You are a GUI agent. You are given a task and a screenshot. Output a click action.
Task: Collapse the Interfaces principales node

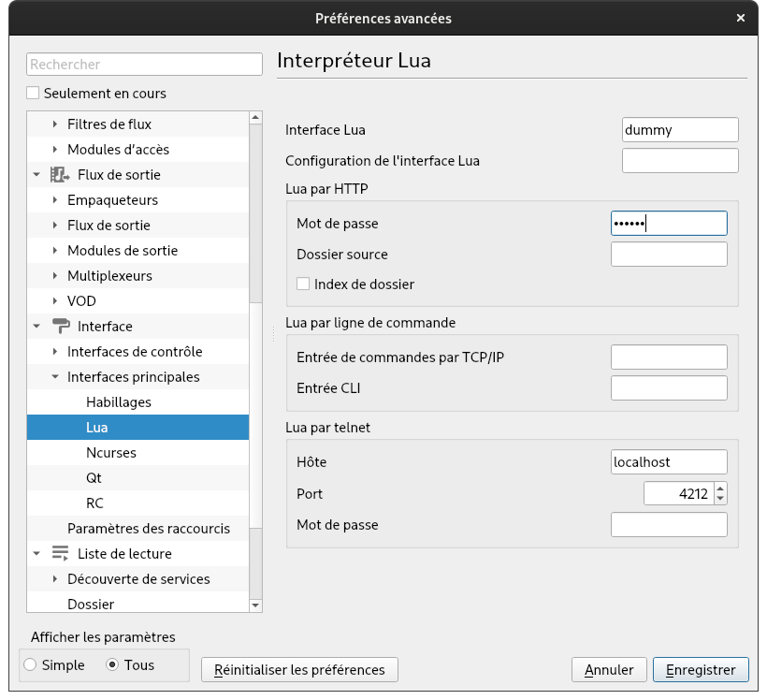55,377
